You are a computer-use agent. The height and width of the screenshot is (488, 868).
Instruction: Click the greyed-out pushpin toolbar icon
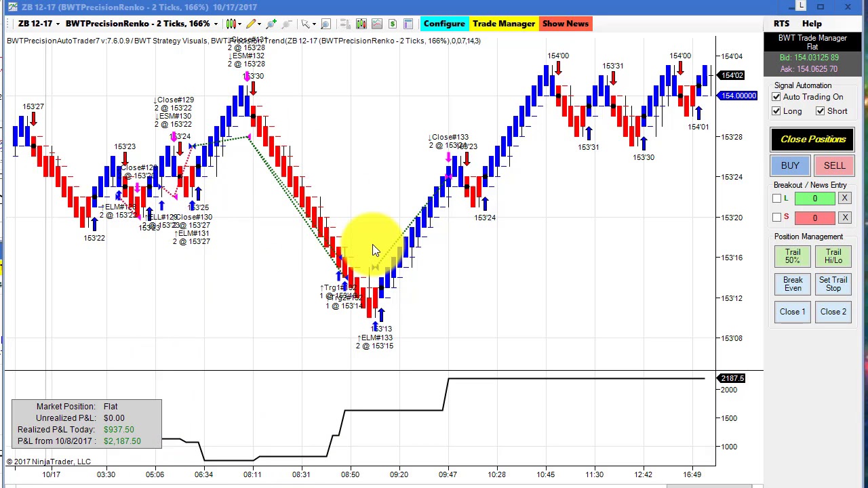pyautogui.click(x=286, y=24)
